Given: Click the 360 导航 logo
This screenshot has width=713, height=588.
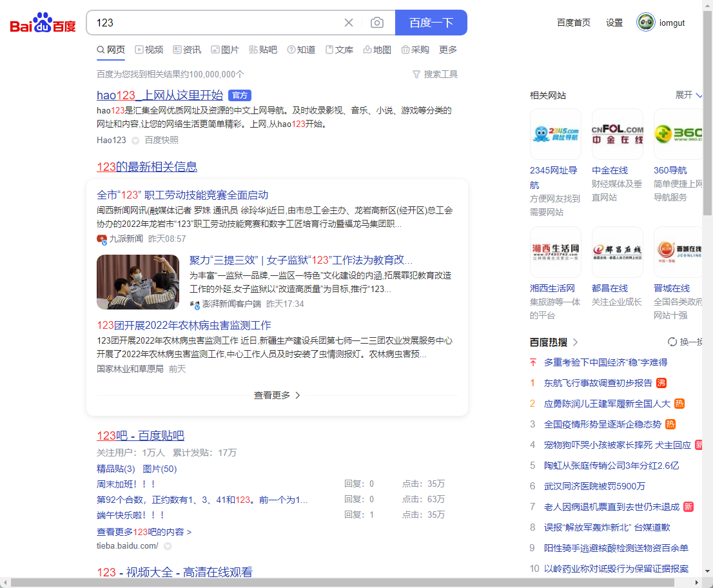Looking at the screenshot, I should (678, 133).
